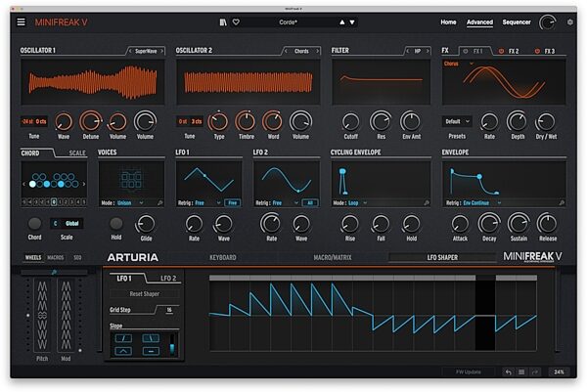The width and height of the screenshot is (587, 392).
Task: Open Cycling Envelope magnifier settings
Action: tap(427, 202)
